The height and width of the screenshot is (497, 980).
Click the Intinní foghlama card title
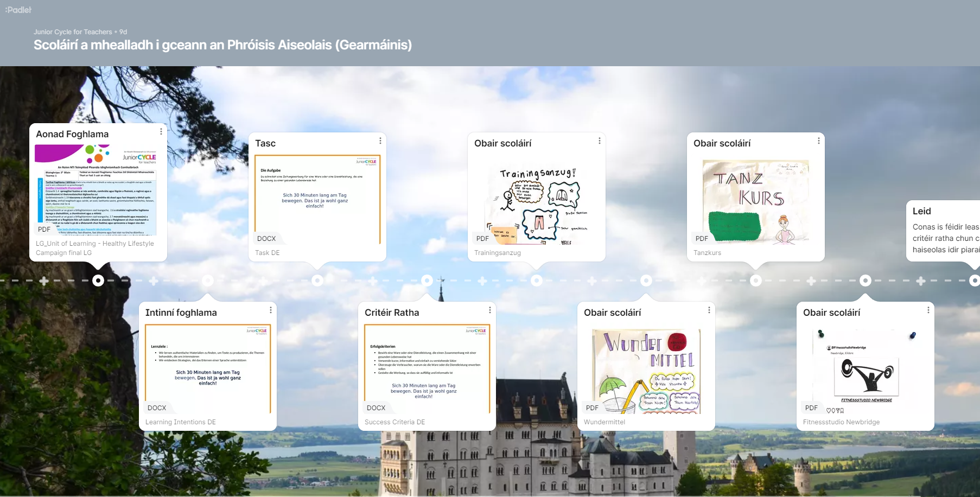[181, 313]
